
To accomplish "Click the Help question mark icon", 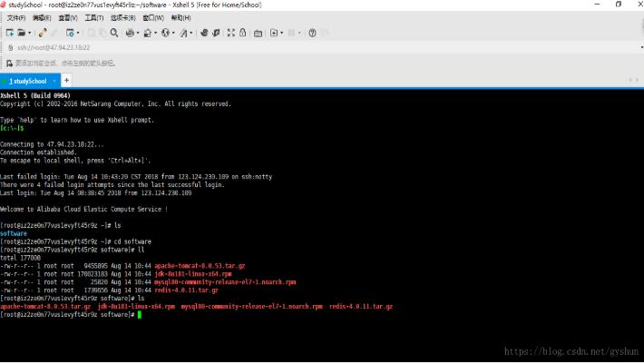I will click(313, 33).
